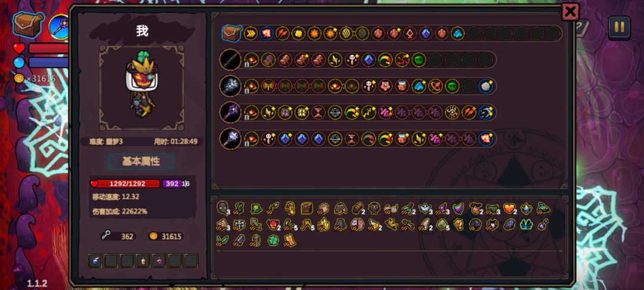
Task: Click the gold coin counter 31615 in the panel
Action: click(166, 236)
